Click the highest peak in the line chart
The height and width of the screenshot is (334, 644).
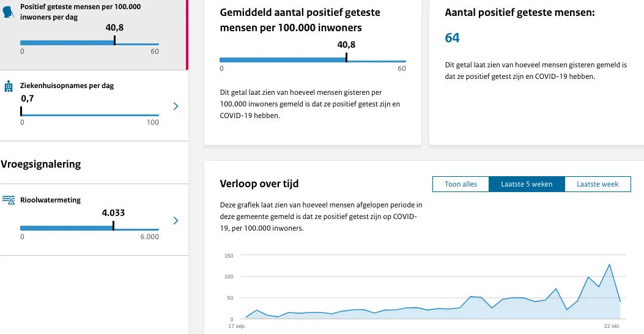click(x=610, y=265)
